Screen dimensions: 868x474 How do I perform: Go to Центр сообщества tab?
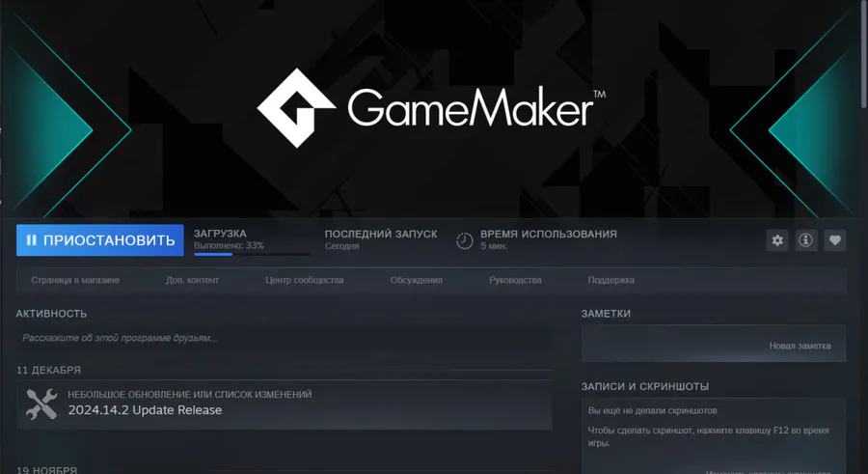305,280
